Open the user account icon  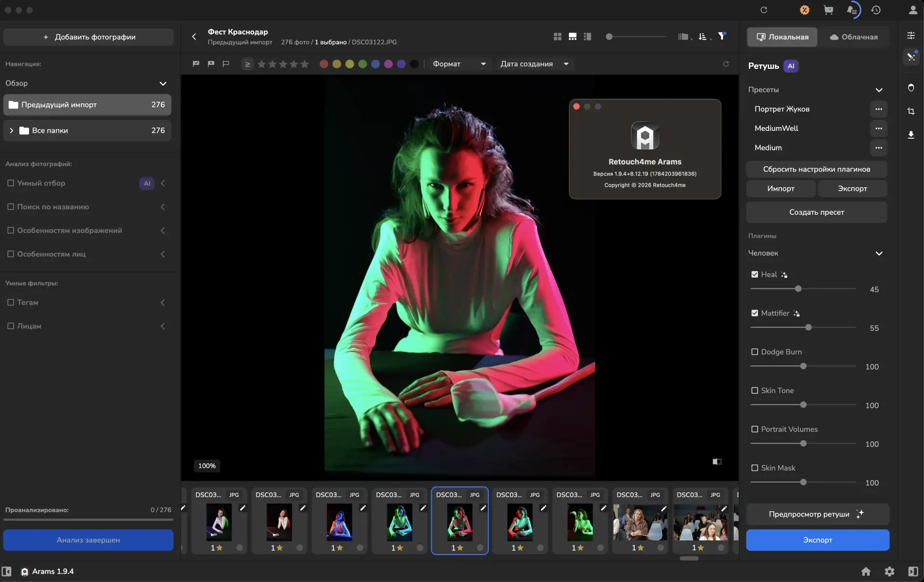pos(912,10)
